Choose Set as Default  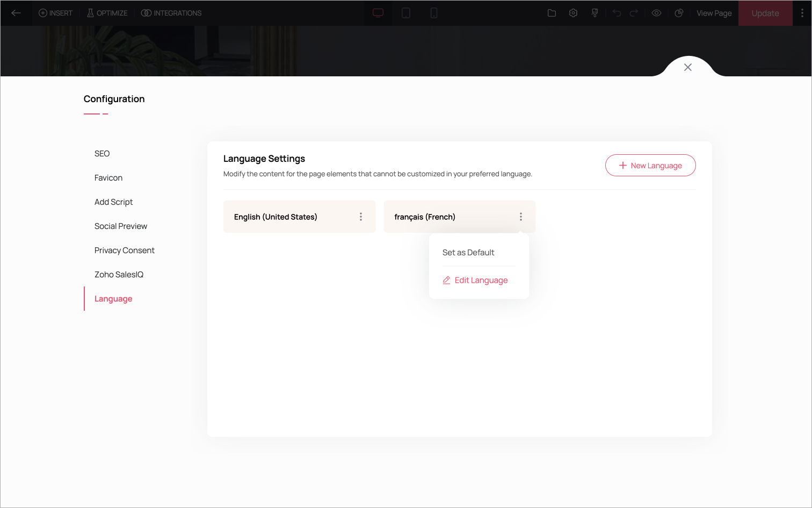click(x=468, y=253)
